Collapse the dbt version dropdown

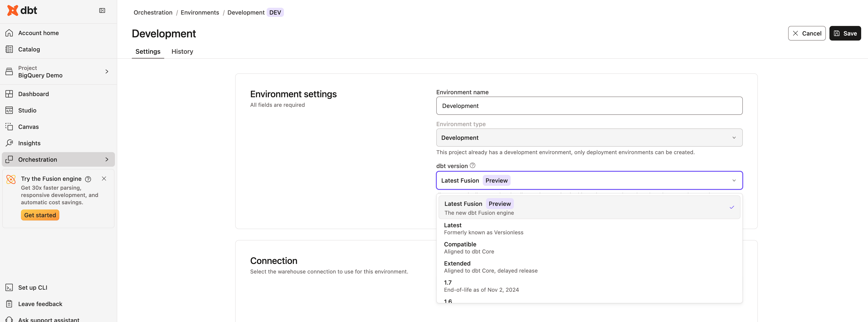coord(734,180)
